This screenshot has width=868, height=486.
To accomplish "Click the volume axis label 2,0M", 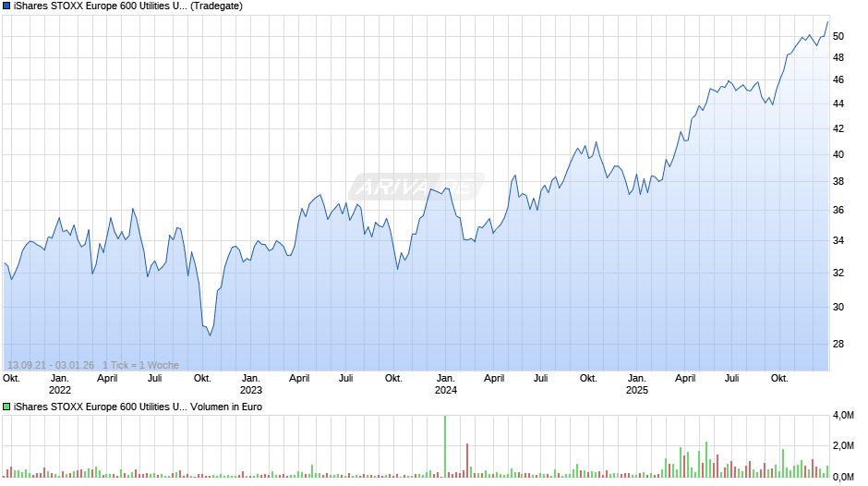I will [843, 446].
